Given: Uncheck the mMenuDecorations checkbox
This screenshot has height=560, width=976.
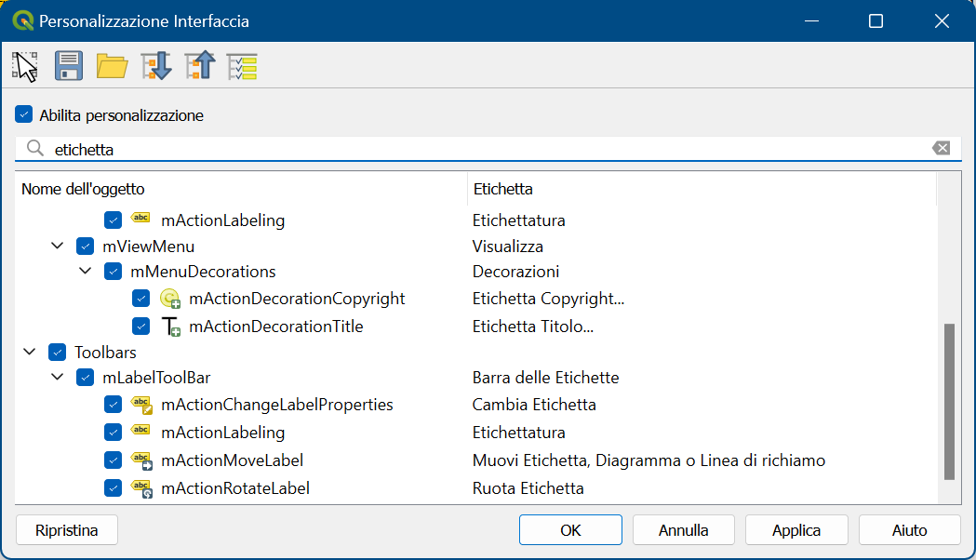Looking at the screenshot, I should 113,272.
